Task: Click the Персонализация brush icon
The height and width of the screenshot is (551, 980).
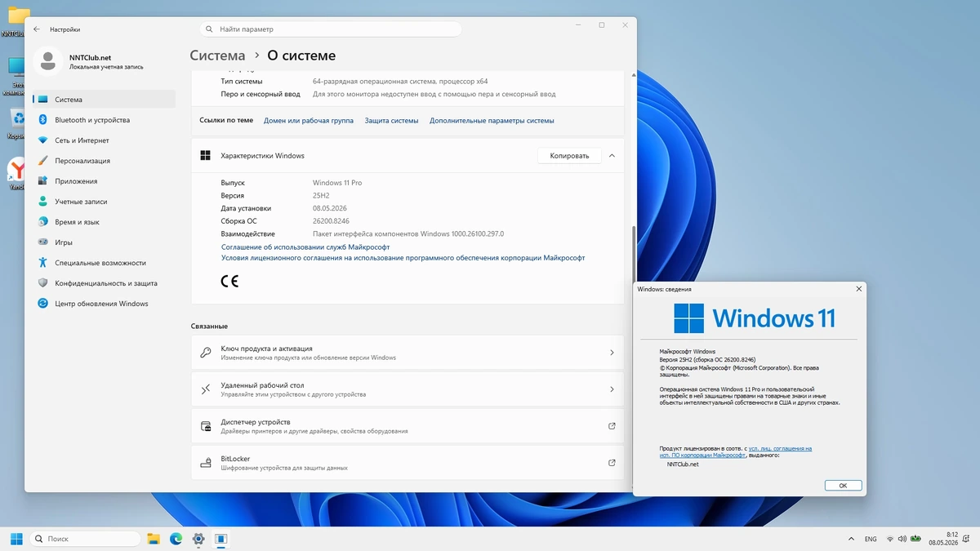Action: click(42, 161)
